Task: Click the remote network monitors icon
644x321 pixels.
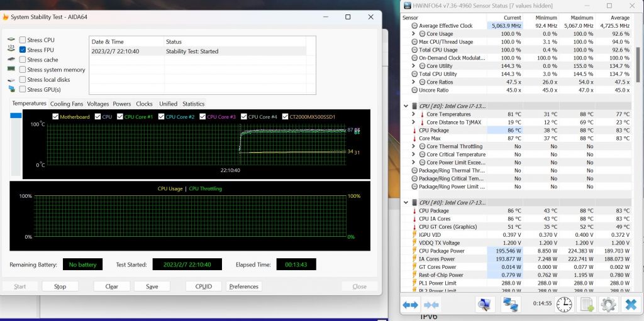Action: pos(510,305)
